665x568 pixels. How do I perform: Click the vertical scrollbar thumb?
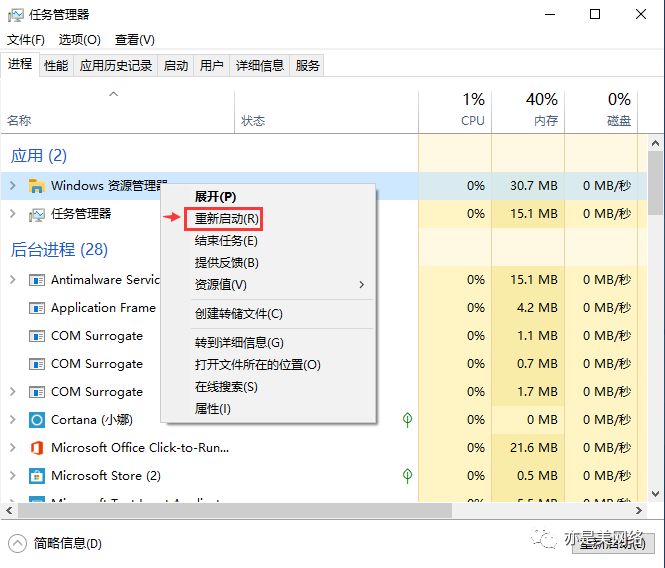(x=655, y=183)
